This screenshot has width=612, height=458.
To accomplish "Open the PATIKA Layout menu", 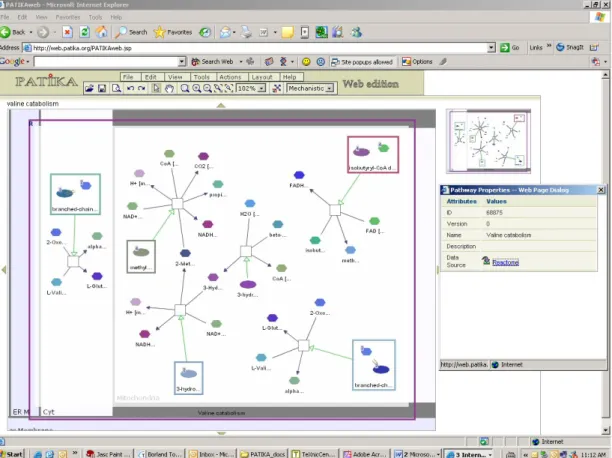I will 262,77.
